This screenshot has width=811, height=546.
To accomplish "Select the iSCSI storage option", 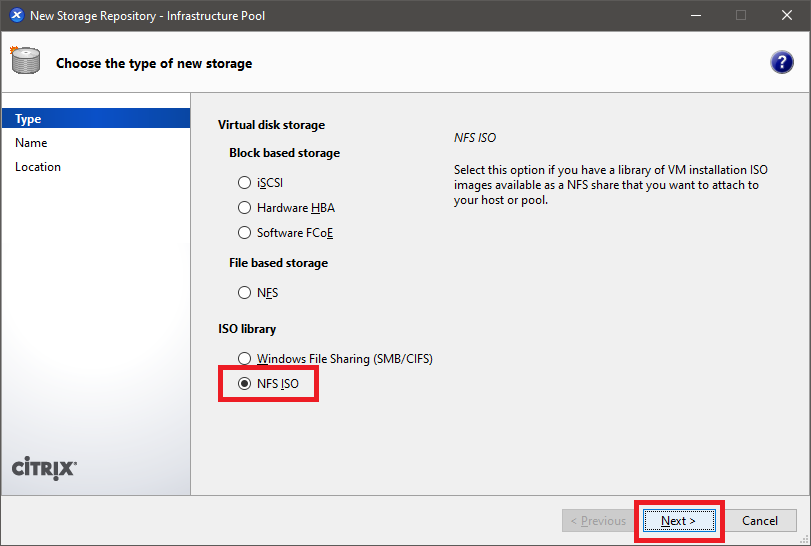I will [x=244, y=183].
